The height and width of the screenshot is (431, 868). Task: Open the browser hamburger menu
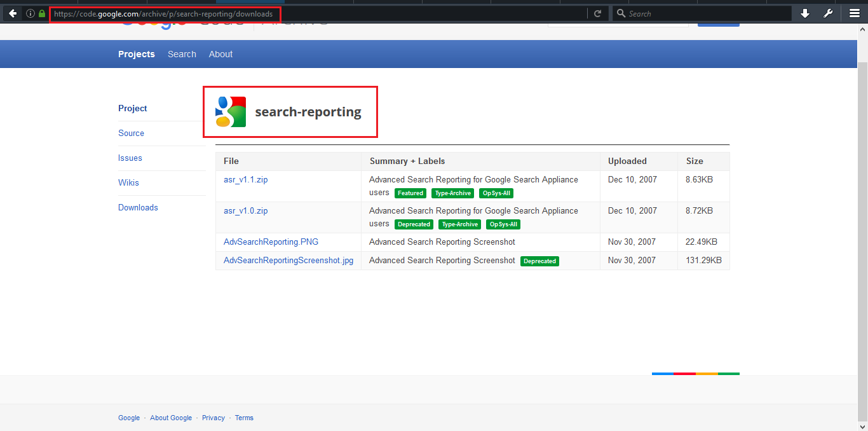click(855, 13)
